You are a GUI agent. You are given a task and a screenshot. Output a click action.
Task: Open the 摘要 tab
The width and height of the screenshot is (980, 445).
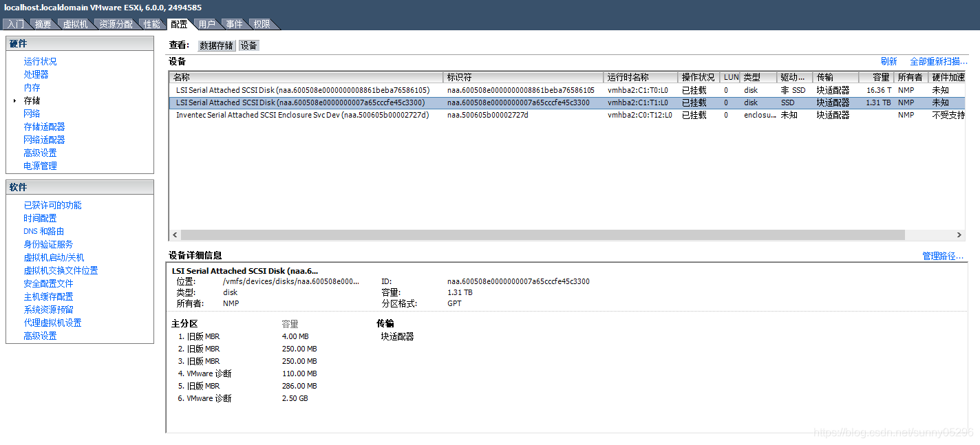tap(43, 24)
